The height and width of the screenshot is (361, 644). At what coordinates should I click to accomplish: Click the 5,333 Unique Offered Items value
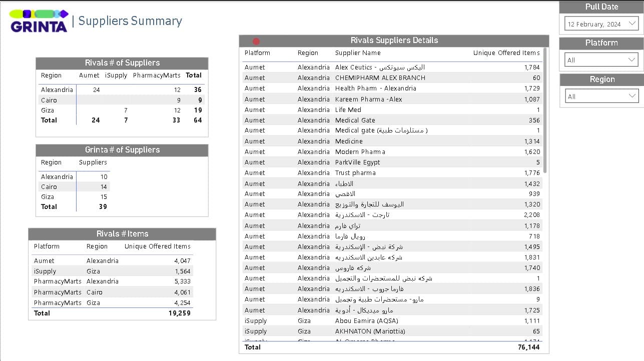coord(182,281)
